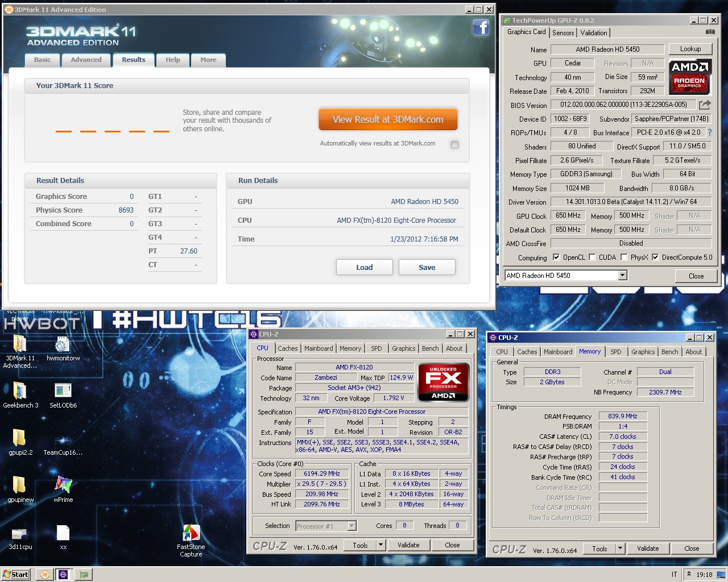This screenshot has height=582, width=728.
Task: Switch to Advanced tab in 3DMark
Action: pyautogui.click(x=86, y=60)
